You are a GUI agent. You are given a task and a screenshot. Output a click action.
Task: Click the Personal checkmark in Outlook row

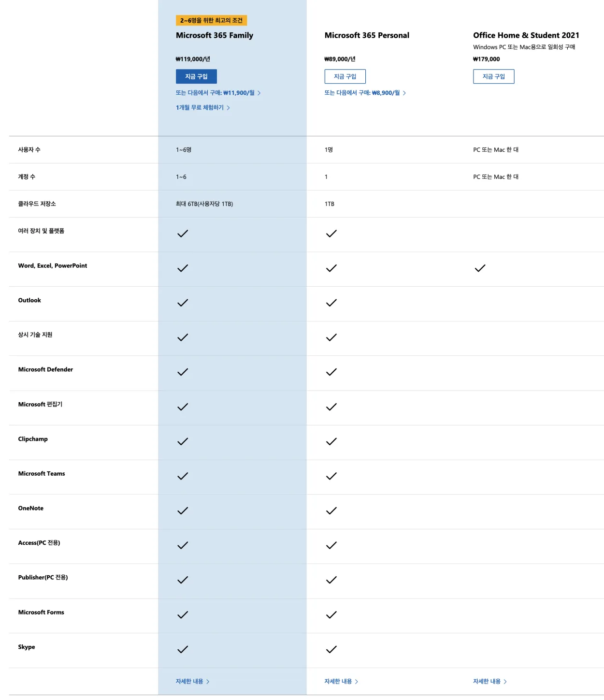coord(331,303)
